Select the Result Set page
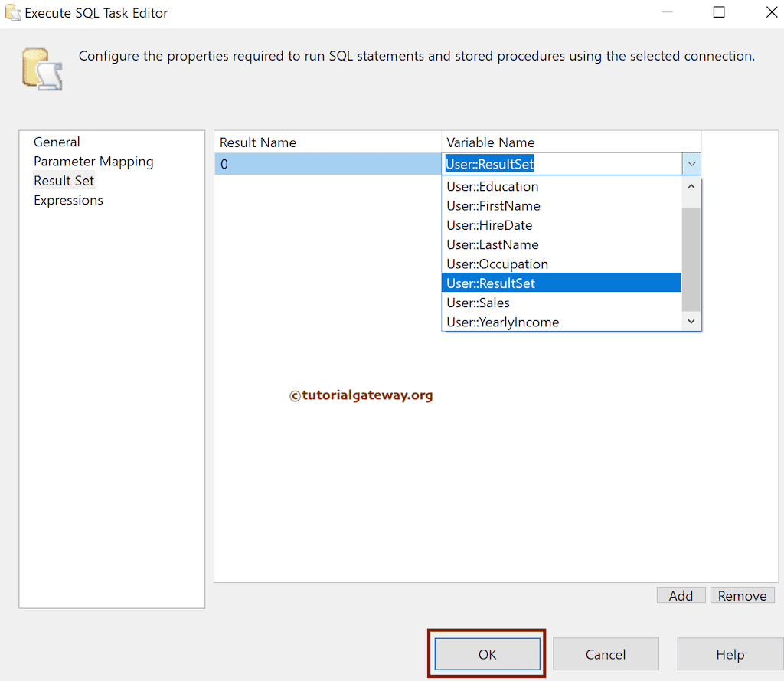The height and width of the screenshot is (681, 784). tap(64, 181)
